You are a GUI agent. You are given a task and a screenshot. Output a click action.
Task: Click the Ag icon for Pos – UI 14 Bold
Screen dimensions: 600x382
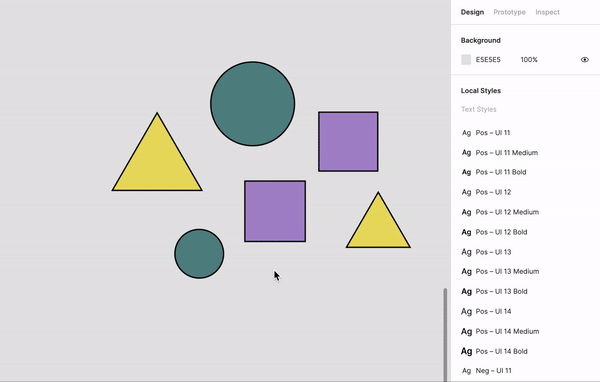(466, 351)
